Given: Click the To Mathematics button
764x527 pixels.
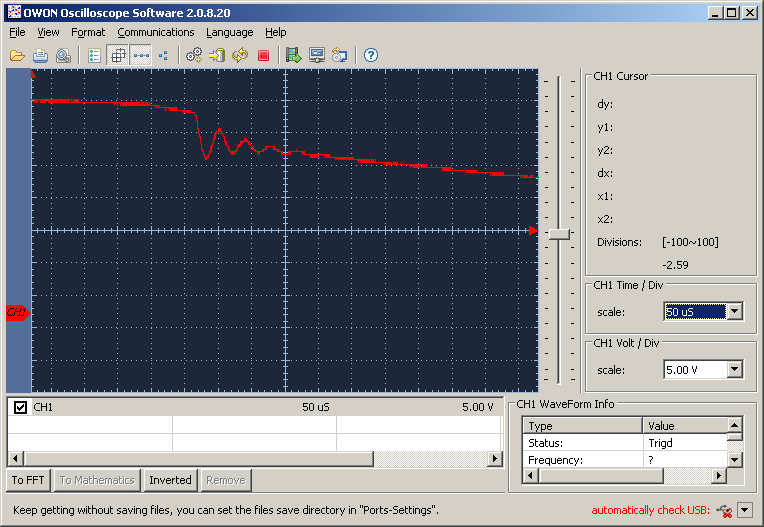Looking at the screenshot, I should pos(97,480).
